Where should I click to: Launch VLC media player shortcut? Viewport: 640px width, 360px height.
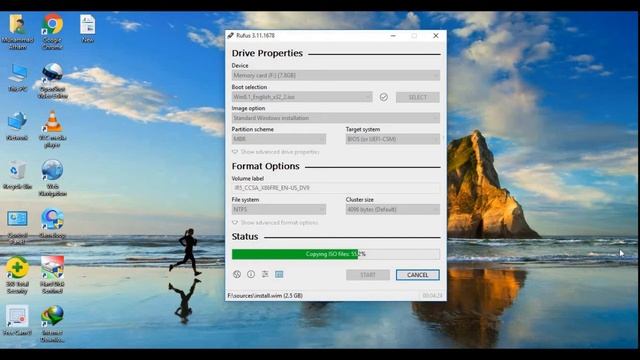[53, 130]
